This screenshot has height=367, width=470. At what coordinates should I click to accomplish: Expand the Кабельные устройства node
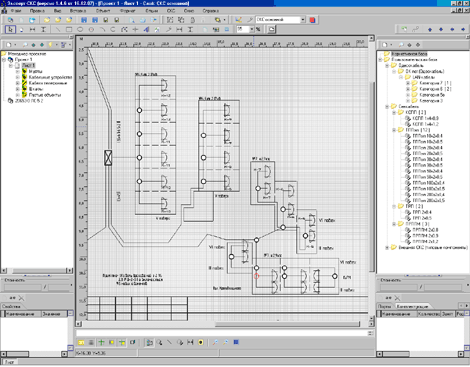[17, 77]
